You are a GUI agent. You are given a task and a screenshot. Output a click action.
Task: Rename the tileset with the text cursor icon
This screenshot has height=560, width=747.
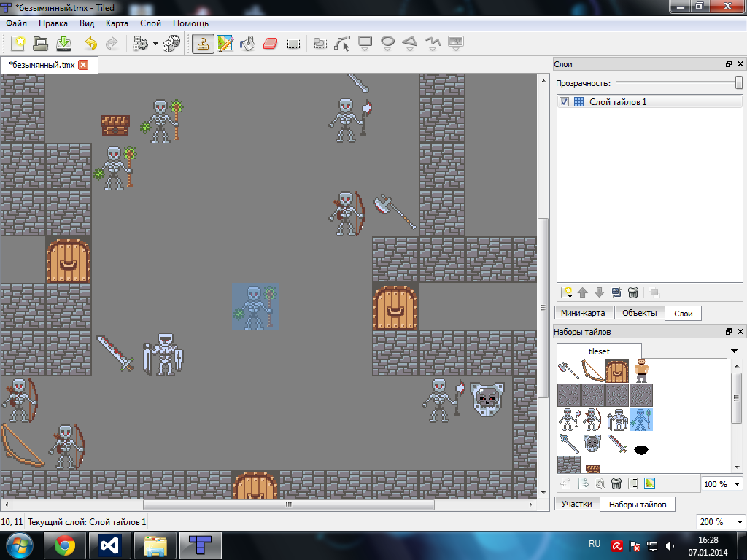coord(633,484)
